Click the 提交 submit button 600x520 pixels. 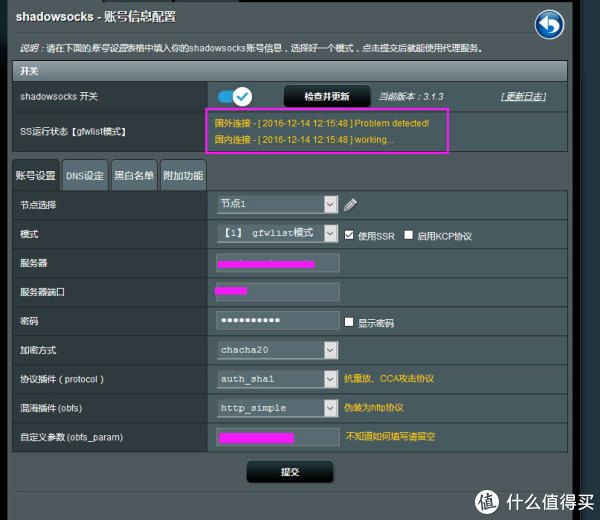click(290, 472)
